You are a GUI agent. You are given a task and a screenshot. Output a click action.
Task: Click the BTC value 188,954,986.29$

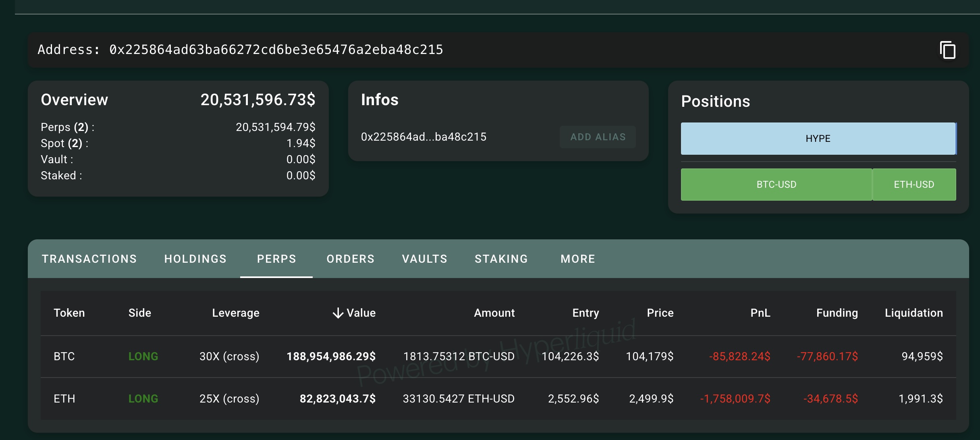(331, 357)
